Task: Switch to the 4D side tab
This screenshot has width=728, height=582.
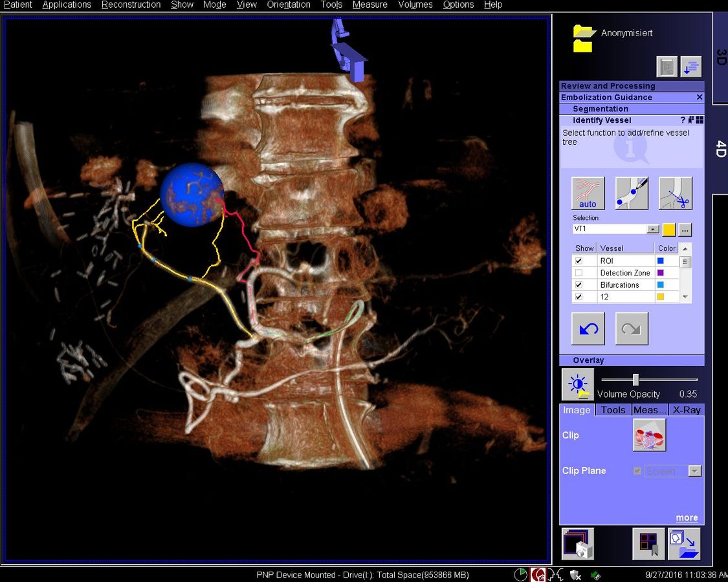Action: [721, 149]
